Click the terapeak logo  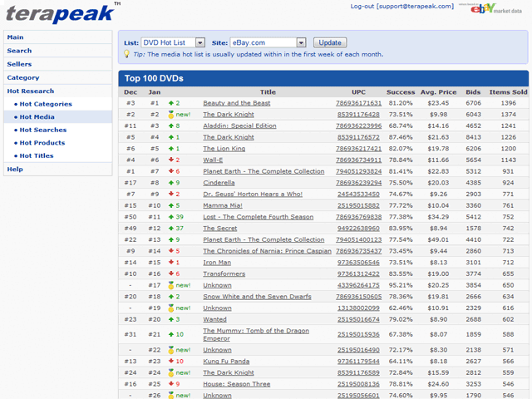click(63, 13)
